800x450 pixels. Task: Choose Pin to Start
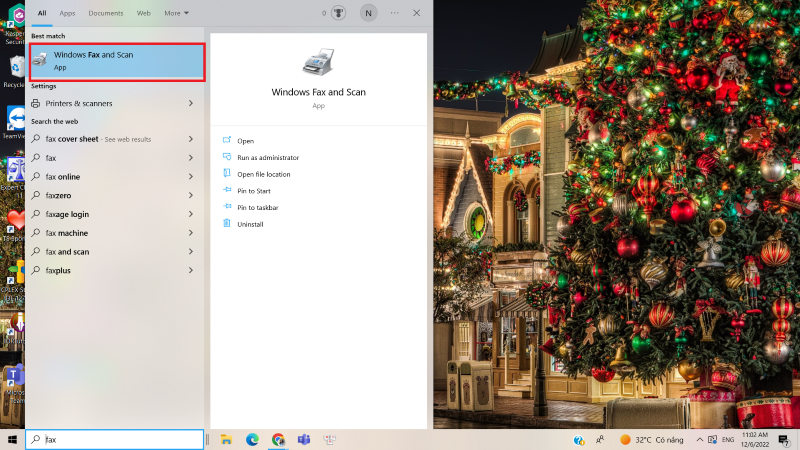click(x=254, y=191)
